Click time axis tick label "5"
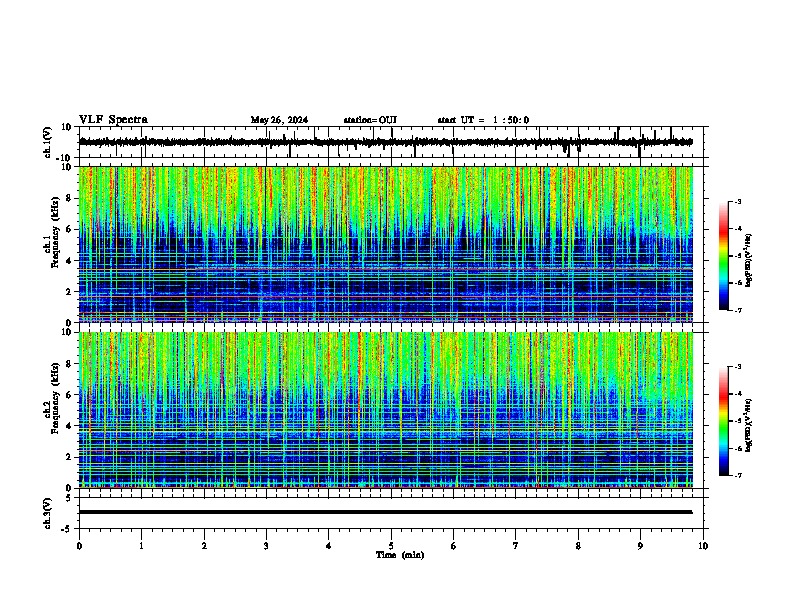Screen dimensions: 792x612 coord(391,546)
